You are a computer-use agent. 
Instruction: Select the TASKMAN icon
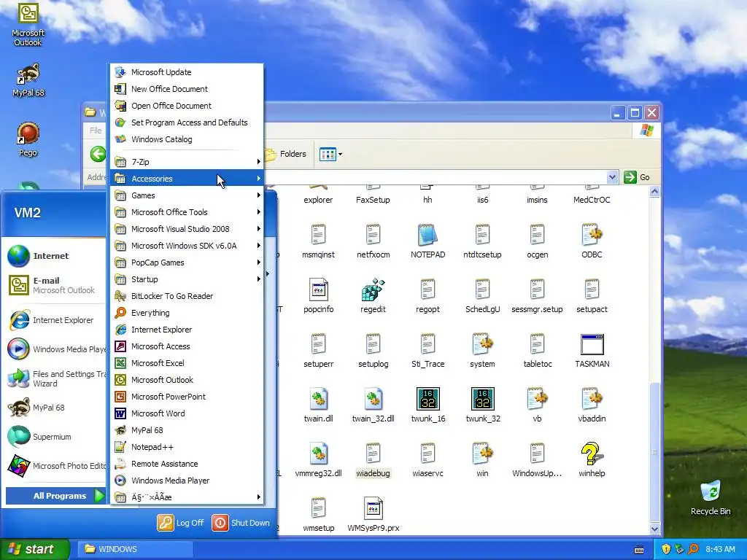click(x=592, y=345)
